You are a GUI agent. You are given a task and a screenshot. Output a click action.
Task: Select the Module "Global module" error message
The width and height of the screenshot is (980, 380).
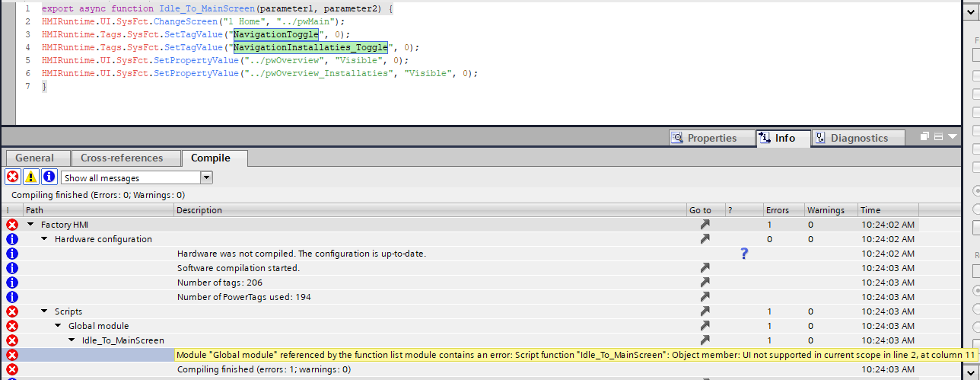tap(575, 355)
